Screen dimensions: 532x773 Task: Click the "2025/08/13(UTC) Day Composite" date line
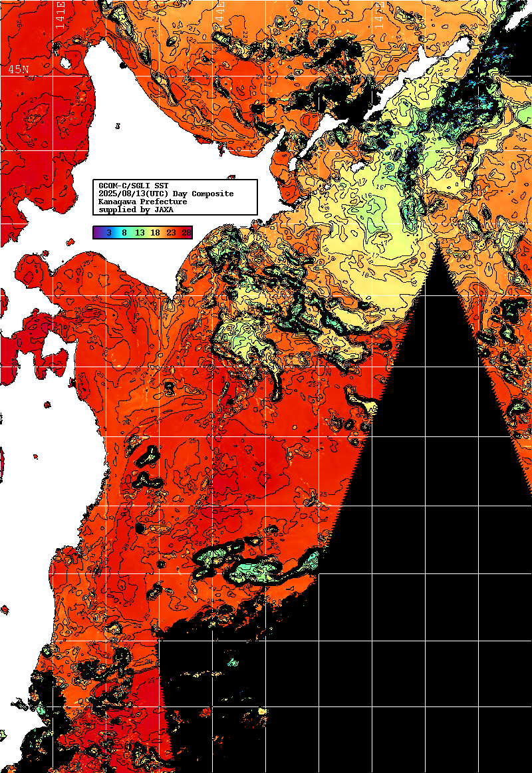[x=166, y=194]
